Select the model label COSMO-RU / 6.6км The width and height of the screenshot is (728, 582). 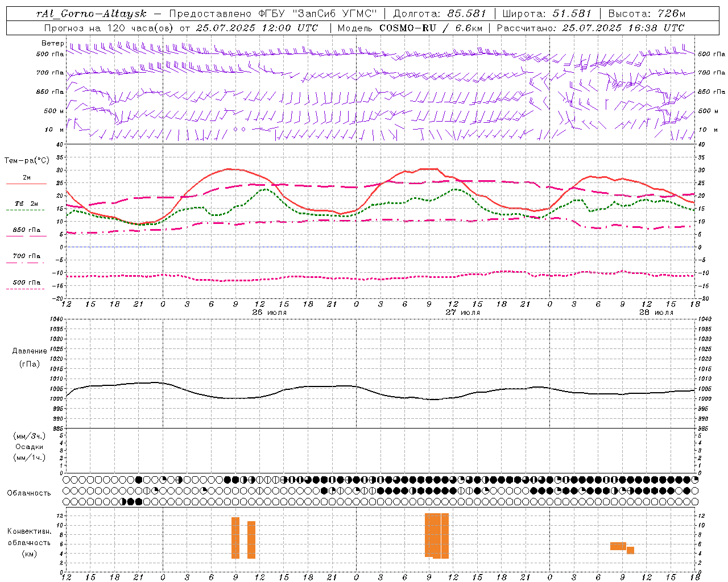pos(431,28)
